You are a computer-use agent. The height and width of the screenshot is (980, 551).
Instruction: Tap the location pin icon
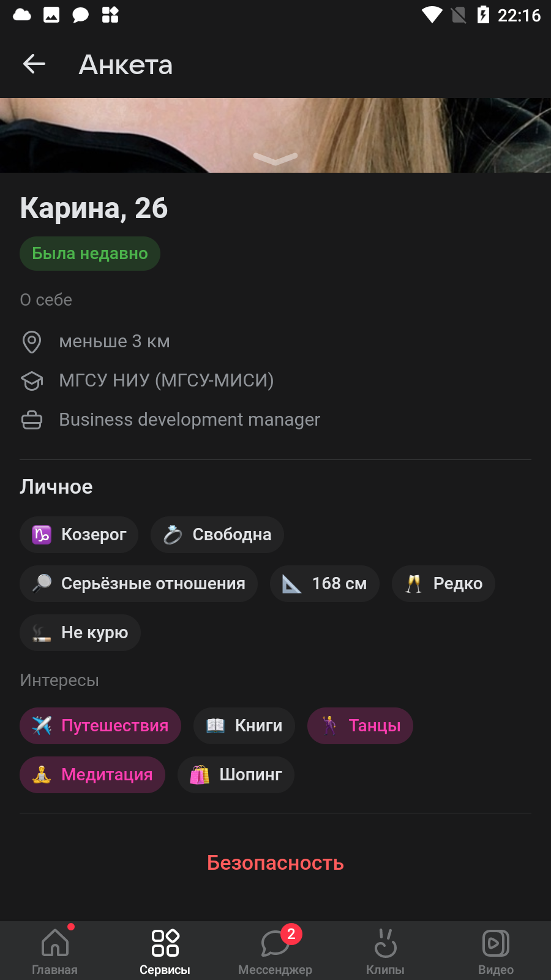tap(32, 342)
